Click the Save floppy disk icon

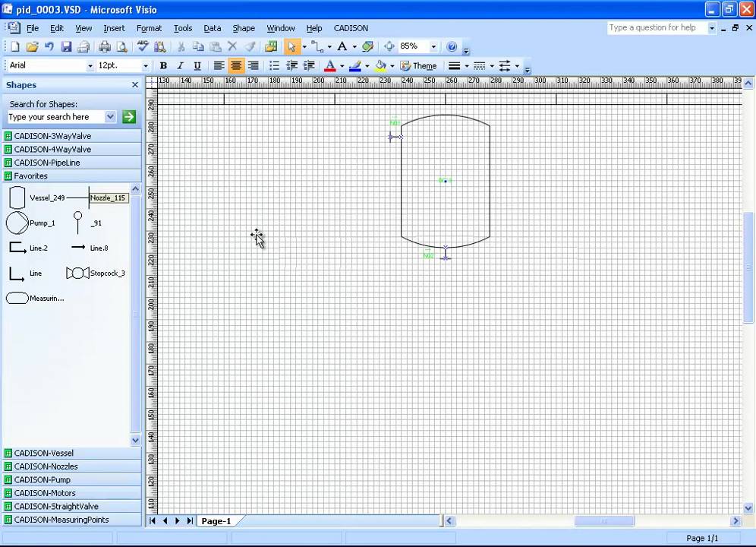[67, 47]
